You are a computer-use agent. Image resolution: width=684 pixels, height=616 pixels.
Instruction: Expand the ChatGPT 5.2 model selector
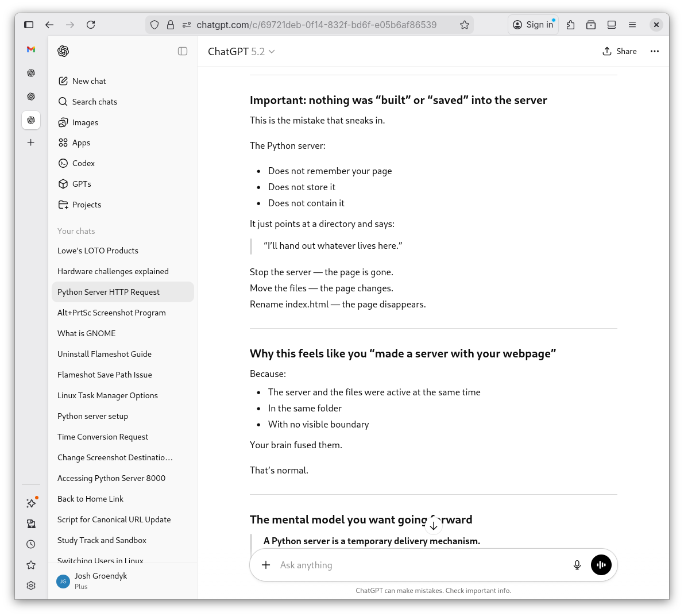[241, 52]
